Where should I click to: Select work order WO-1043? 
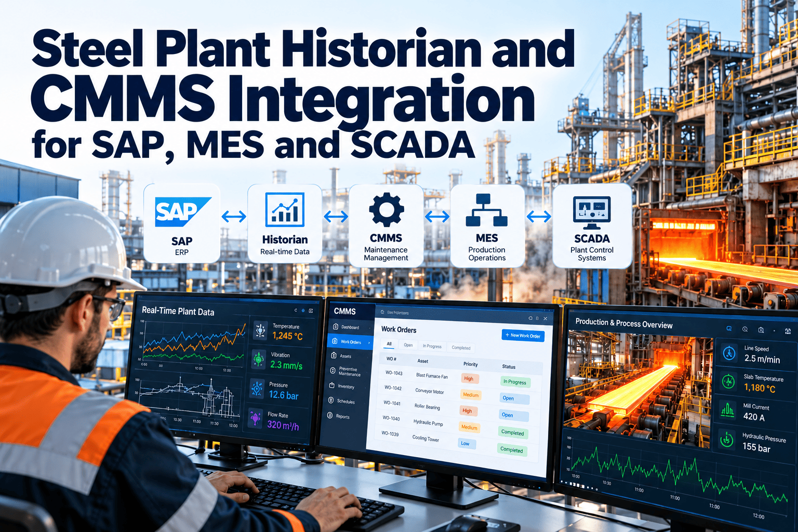click(394, 373)
